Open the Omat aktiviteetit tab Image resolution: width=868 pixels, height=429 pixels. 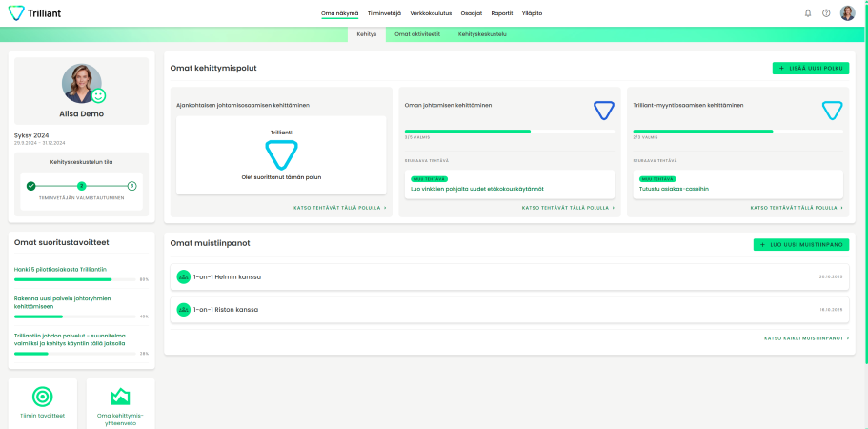[x=417, y=34]
